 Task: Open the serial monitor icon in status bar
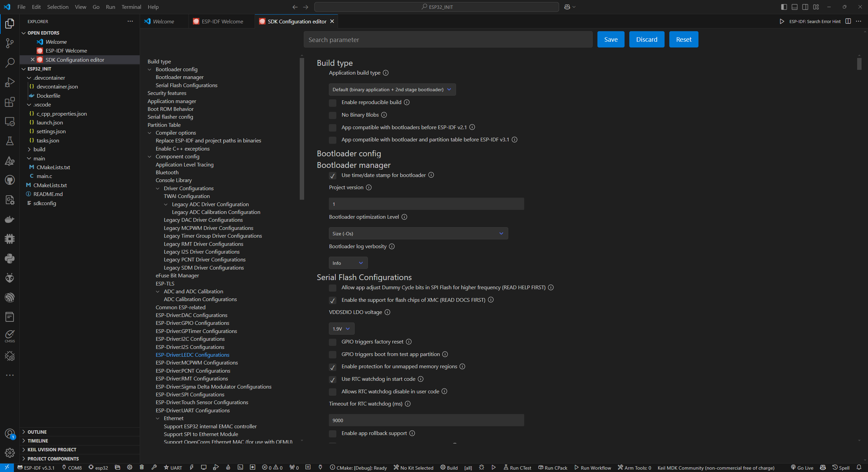tap(204, 467)
